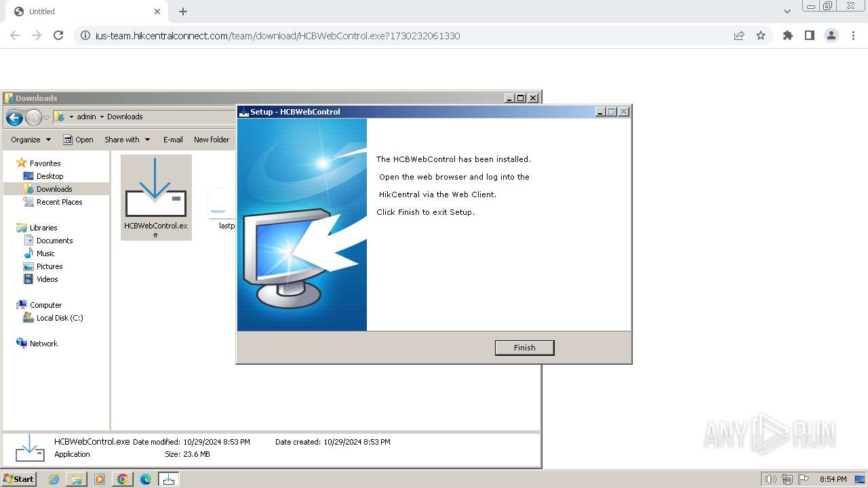Click Finish to exit Setup

coord(524,348)
